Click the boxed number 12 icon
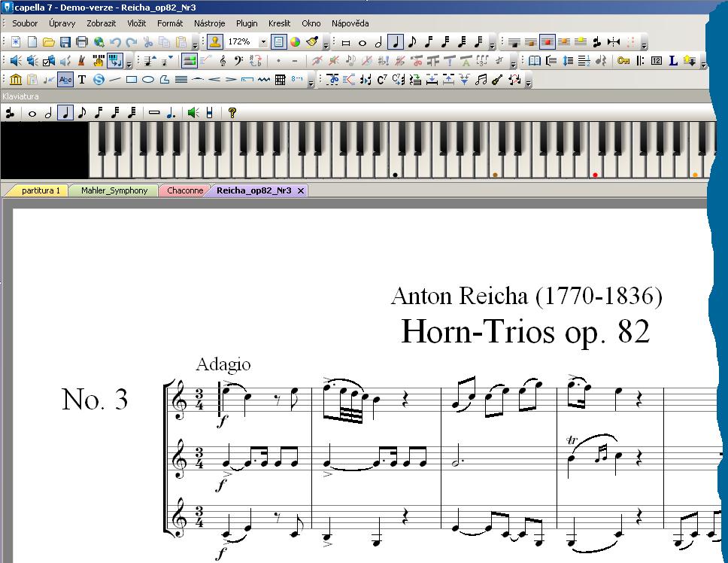 pos(656,61)
